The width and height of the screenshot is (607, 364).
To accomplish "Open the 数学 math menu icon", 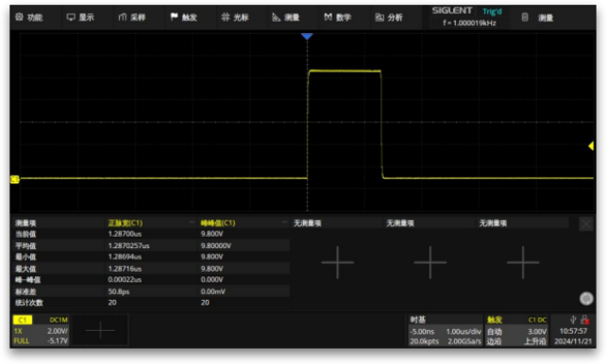I will [x=328, y=17].
